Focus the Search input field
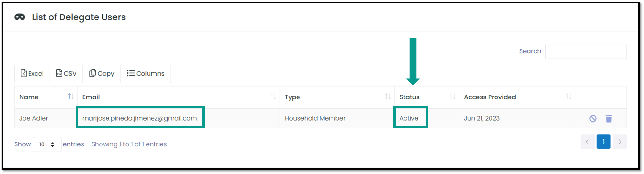Image resolution: width=644 pixels, height=174 pixels. click(586, 51)
